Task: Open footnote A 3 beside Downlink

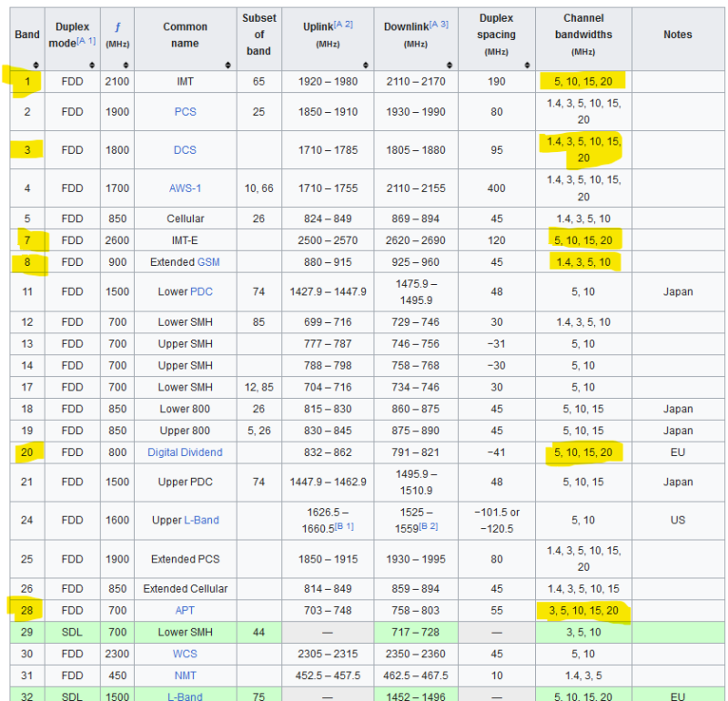Action: (439, 25)
